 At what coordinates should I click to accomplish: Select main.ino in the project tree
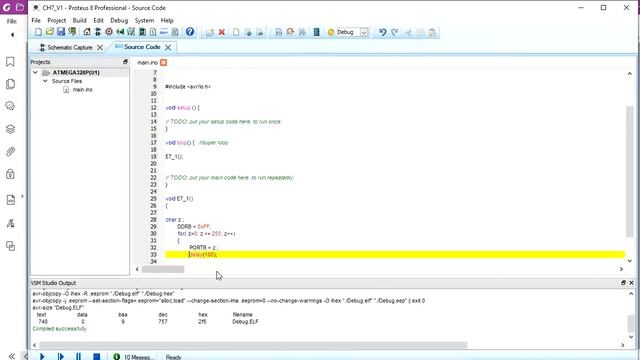82,89
